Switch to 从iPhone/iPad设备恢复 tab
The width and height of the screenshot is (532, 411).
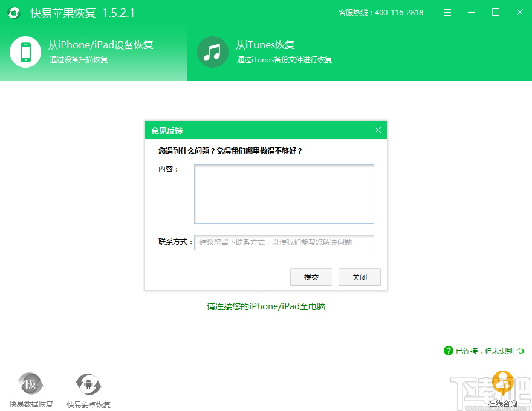94,52
